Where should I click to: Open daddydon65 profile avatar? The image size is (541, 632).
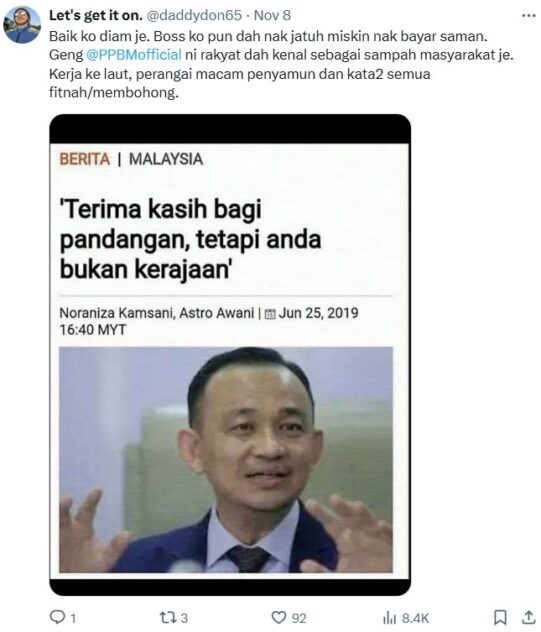tap(22, 25)
